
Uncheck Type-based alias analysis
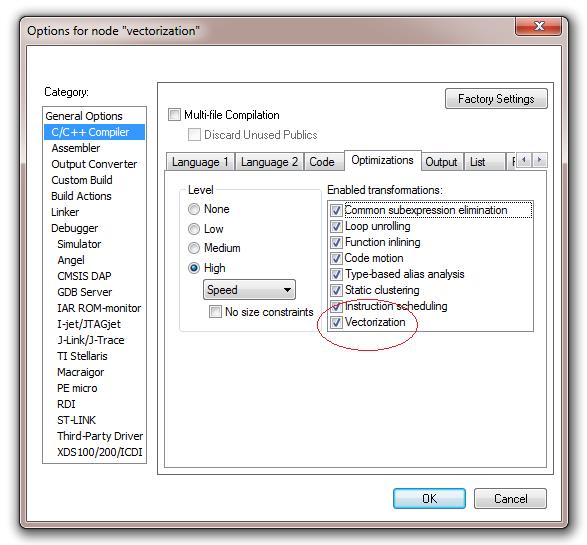point(336,274)
